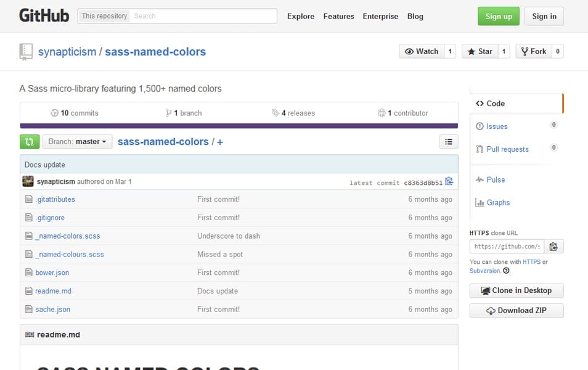
Task: Open the file list view icon
Action: [449, 141]
